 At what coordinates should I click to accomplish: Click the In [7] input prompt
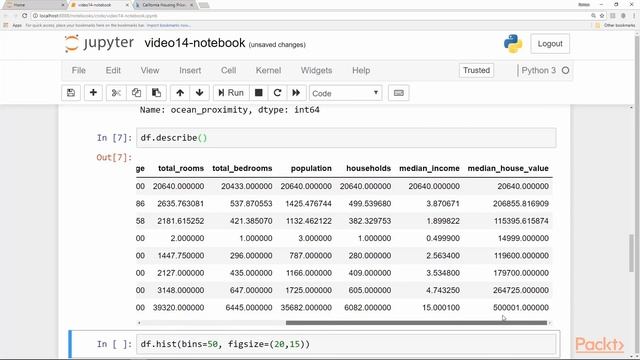click(x=114, y=138)
